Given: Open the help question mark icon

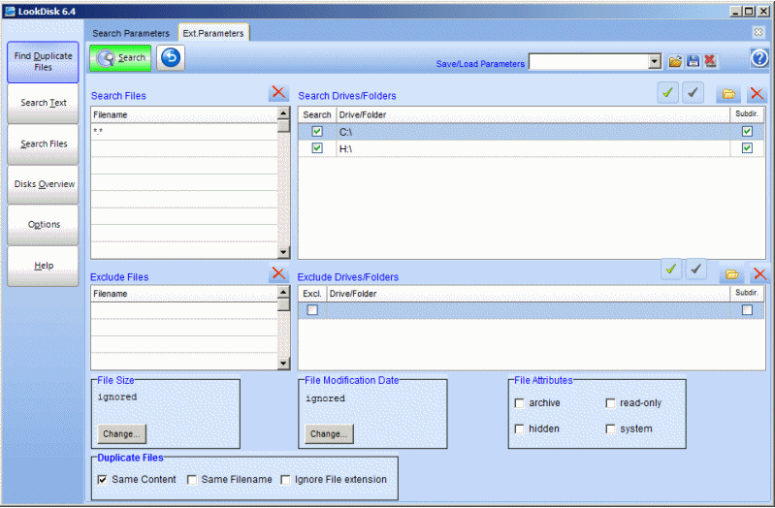Looking at the screenshot, I should [760, 58].
